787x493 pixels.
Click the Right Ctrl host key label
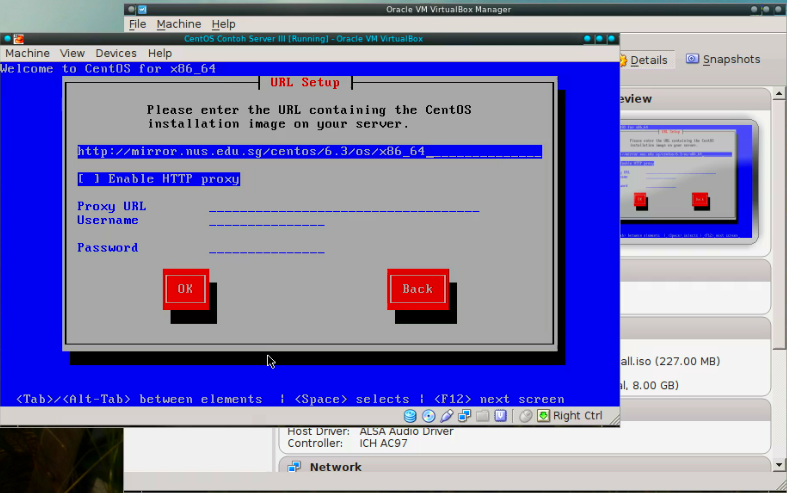coord(577,416)
